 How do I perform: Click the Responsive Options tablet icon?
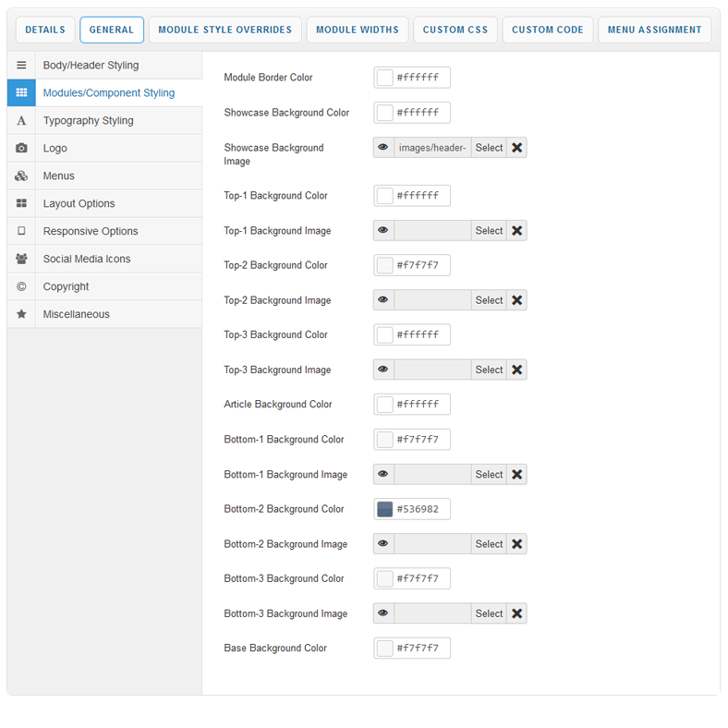pyautogui.click(x=21, y=232)
